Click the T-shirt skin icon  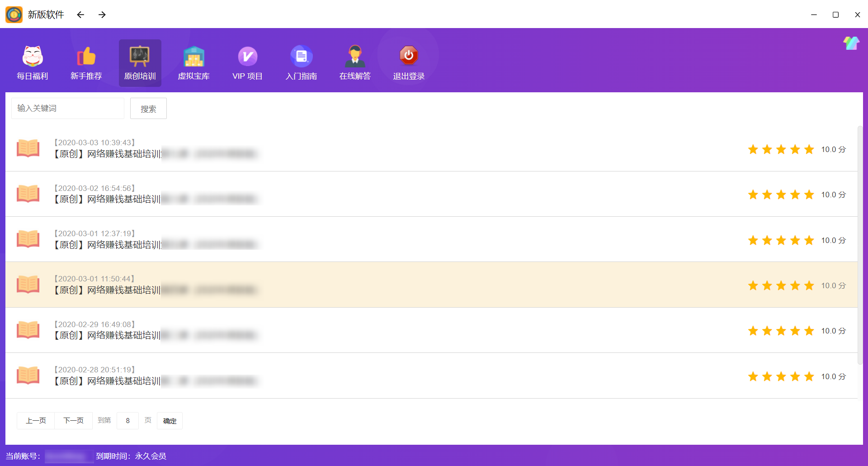(851, 43)
